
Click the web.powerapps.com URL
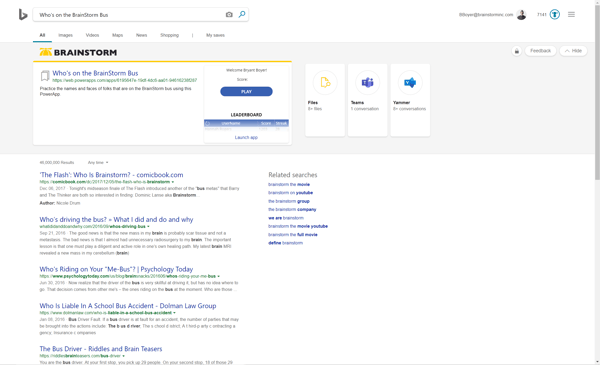pos(125,80)
